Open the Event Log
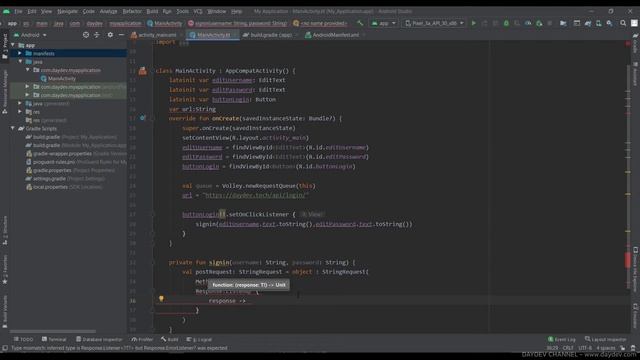The width and height of the screenshot is (640, 360). [562, 340]
